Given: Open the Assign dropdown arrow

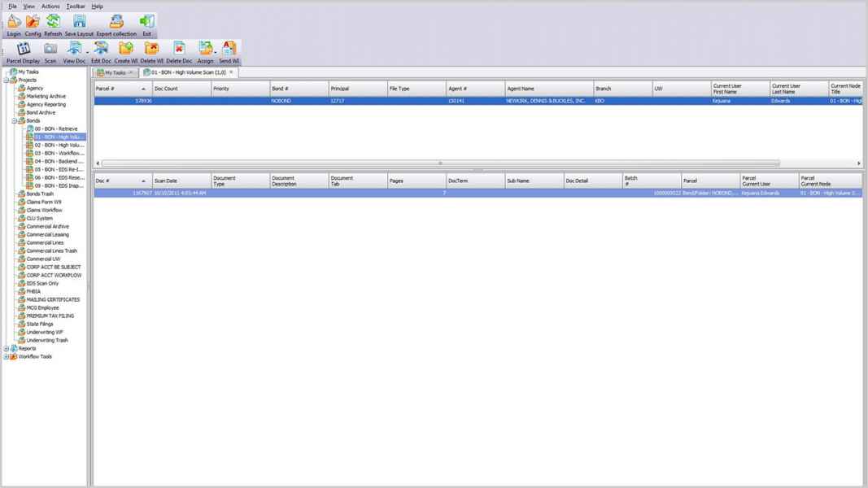Looking at the screenshot, I should click(x=216, y=53).
